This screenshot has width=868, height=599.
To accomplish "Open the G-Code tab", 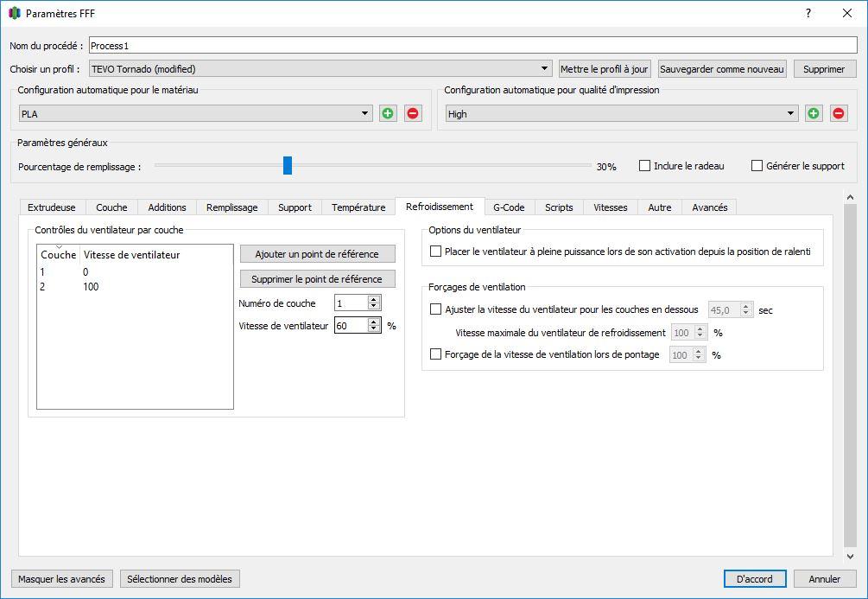I will [509, 207].
